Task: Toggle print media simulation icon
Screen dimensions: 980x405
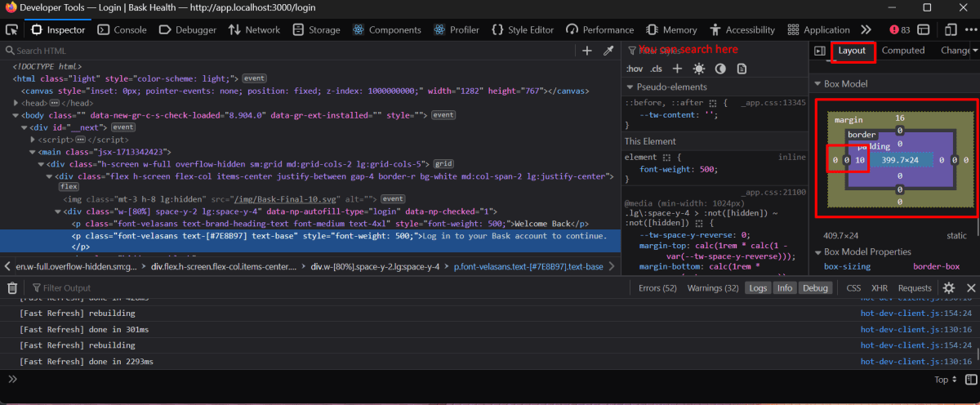Action: click(742, 69)
